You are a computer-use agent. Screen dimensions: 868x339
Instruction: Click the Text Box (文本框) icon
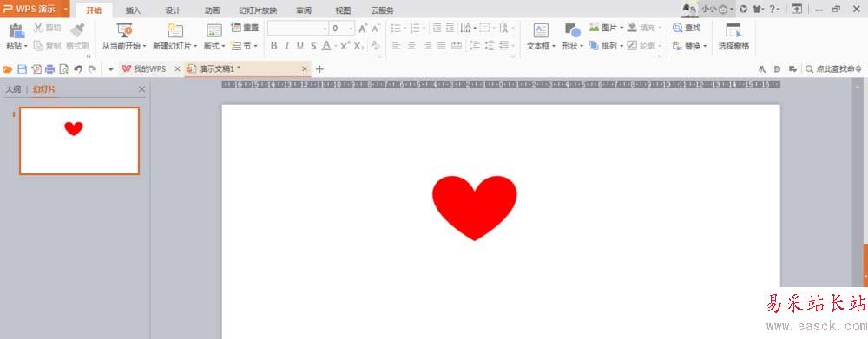(x=541, y=30)
